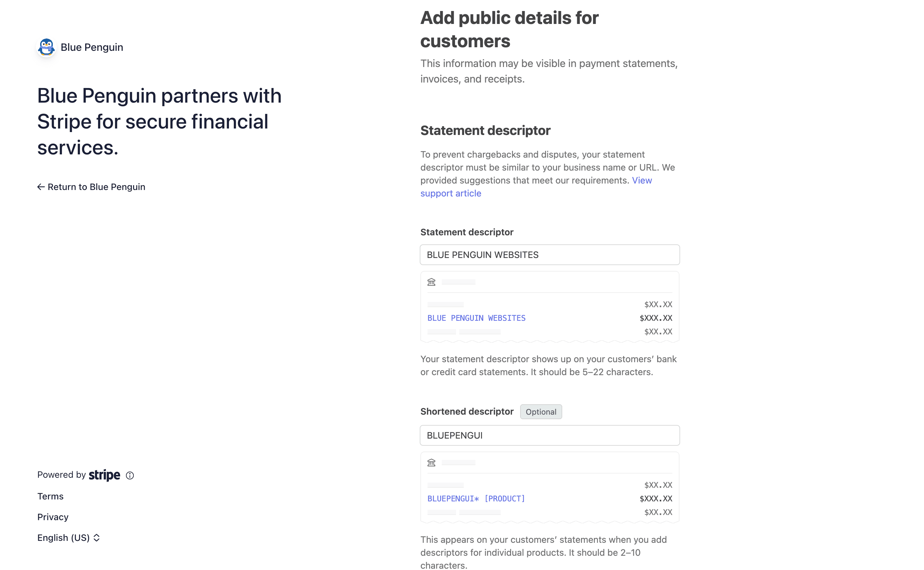Click the bank icon in the statement preview
This screenshot has width=924, height=570.
431,282
